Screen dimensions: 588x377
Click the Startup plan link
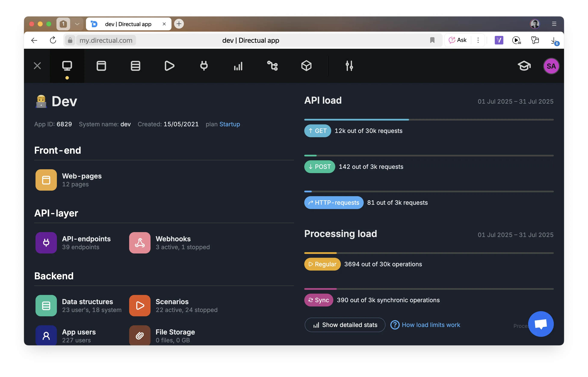[229, 124]
